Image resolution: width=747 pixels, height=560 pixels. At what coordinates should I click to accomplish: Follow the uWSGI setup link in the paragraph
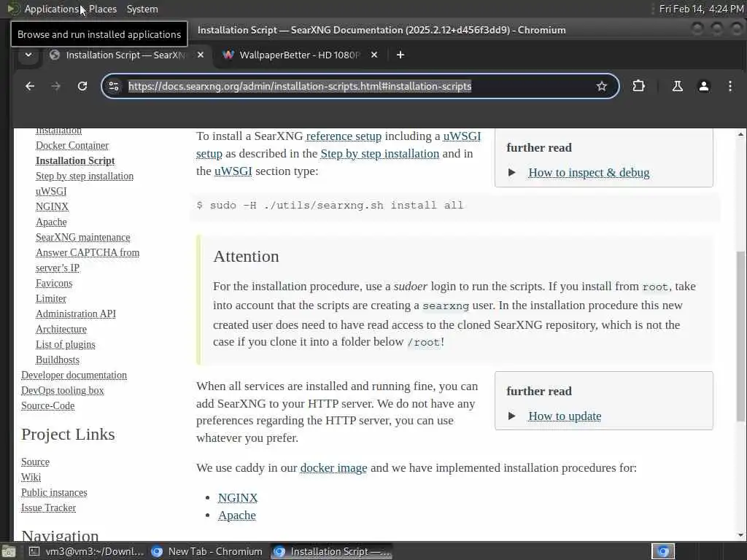pos(462,136)
